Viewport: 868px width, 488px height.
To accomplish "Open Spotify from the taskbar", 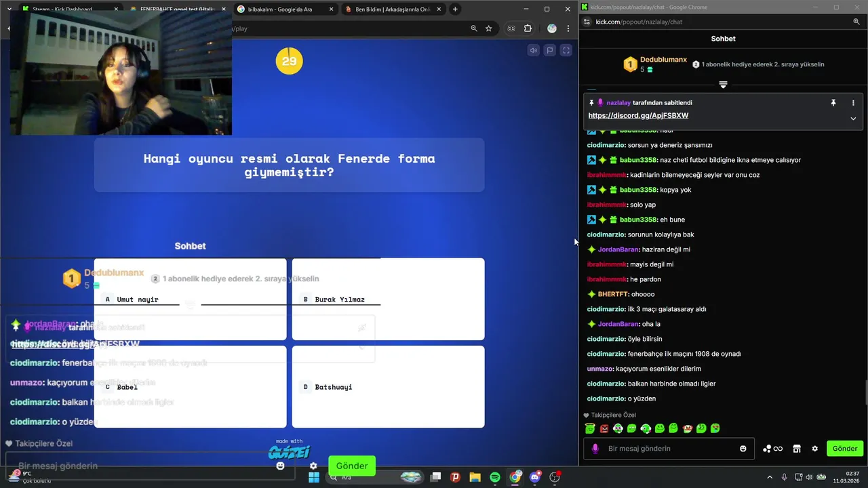I will click(495, 477).
